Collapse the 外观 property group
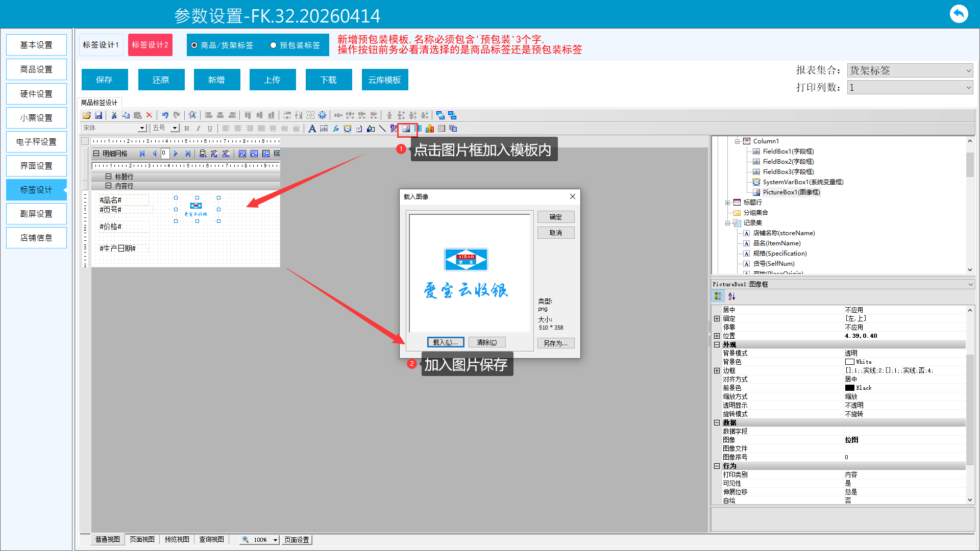This screenshot has height=551, width=980. [717, 345]
